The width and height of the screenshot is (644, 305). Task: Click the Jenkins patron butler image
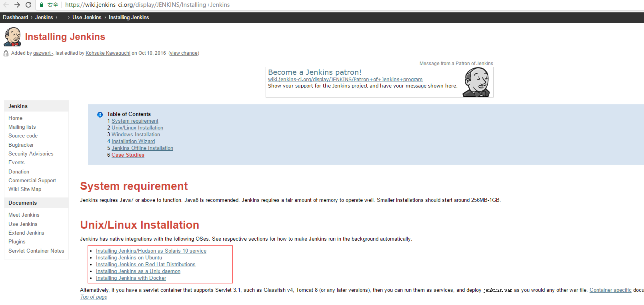coord(476,82)
